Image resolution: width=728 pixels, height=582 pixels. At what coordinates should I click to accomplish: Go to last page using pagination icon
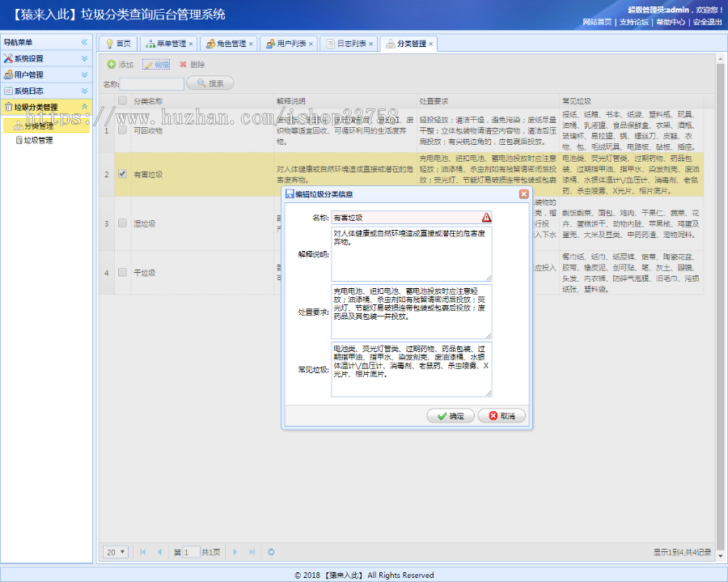252,551
